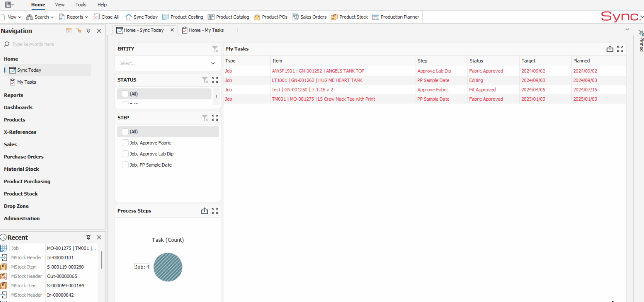Maximize the Process Steps panel
Viewport: 644px width, 302px height.
(x=215, y=211)
